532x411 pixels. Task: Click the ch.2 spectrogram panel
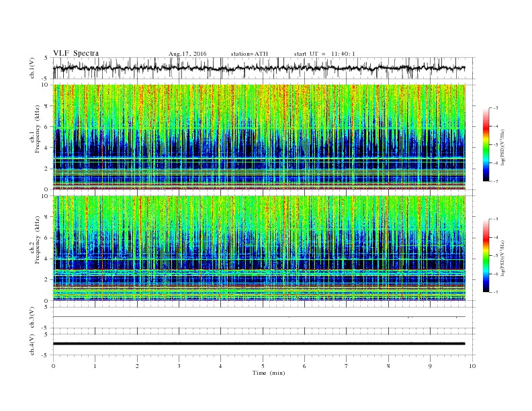click(259, 248)
